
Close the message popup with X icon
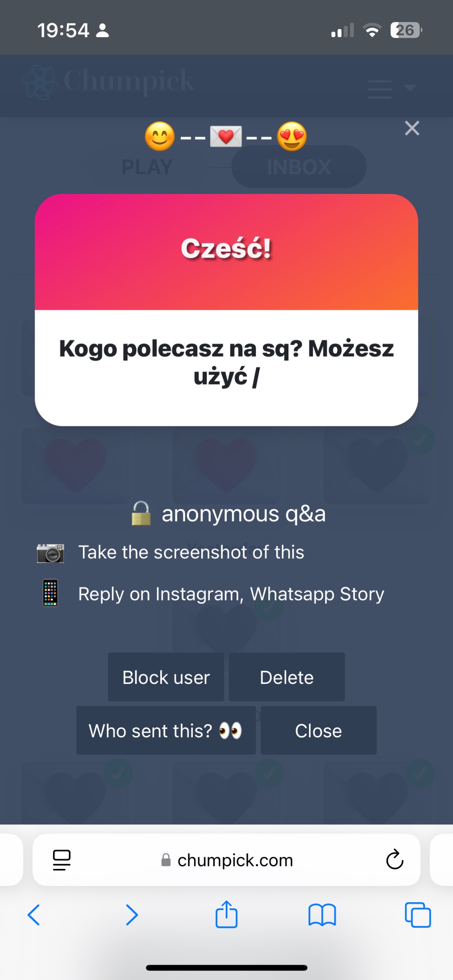pos(412,128)
